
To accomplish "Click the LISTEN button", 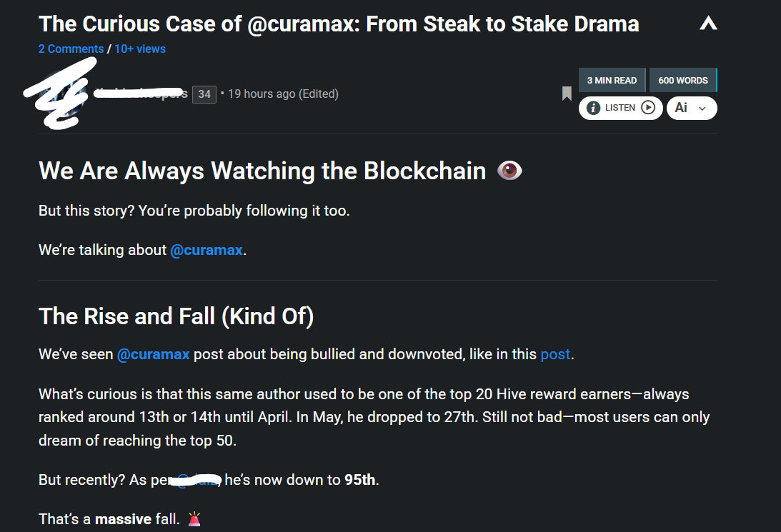I will point(621,108).
